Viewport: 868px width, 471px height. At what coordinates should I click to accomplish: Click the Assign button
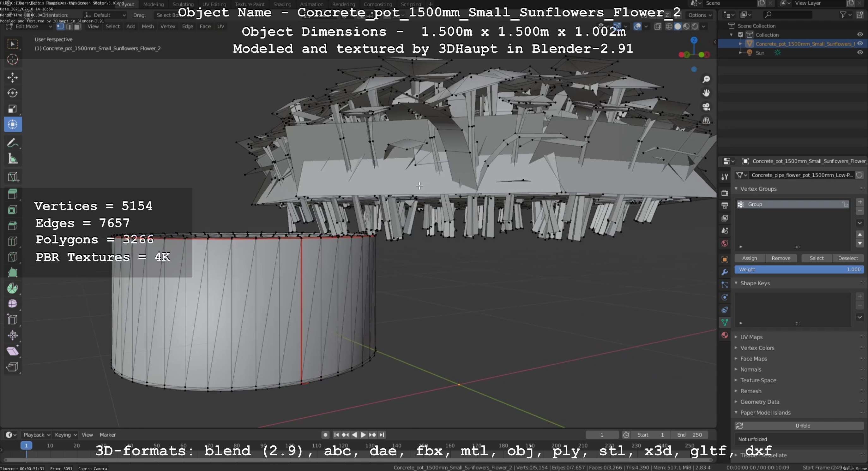pos(749,258)
